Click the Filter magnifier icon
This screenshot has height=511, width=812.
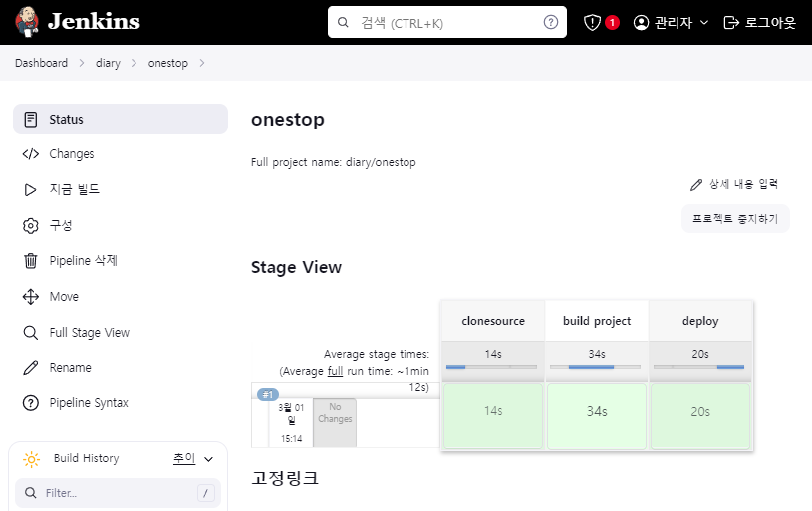(31, 493)
